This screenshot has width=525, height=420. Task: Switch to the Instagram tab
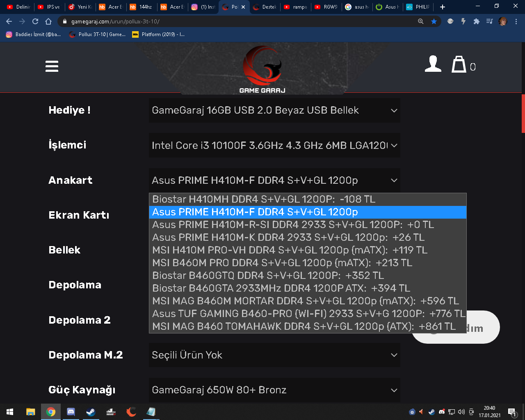[203, 7]
